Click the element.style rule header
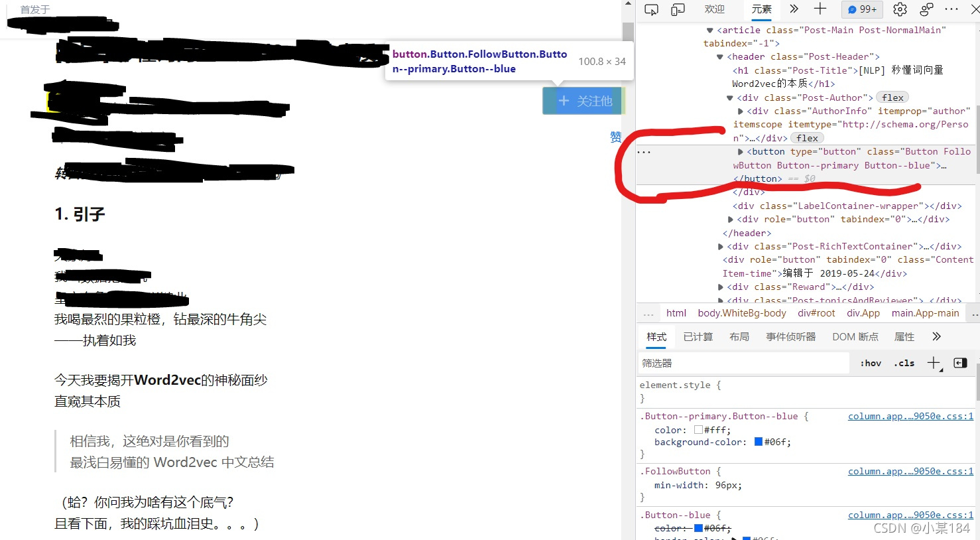This screenshot has height=540, width=980. pos(680,385)
